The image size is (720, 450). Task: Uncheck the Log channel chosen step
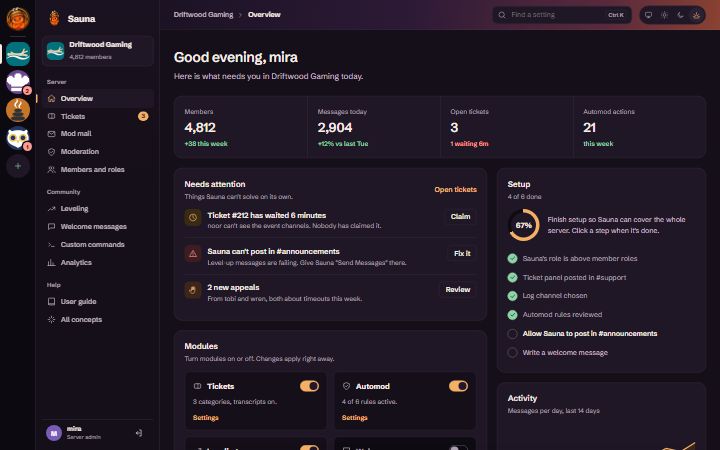[512, 295]
